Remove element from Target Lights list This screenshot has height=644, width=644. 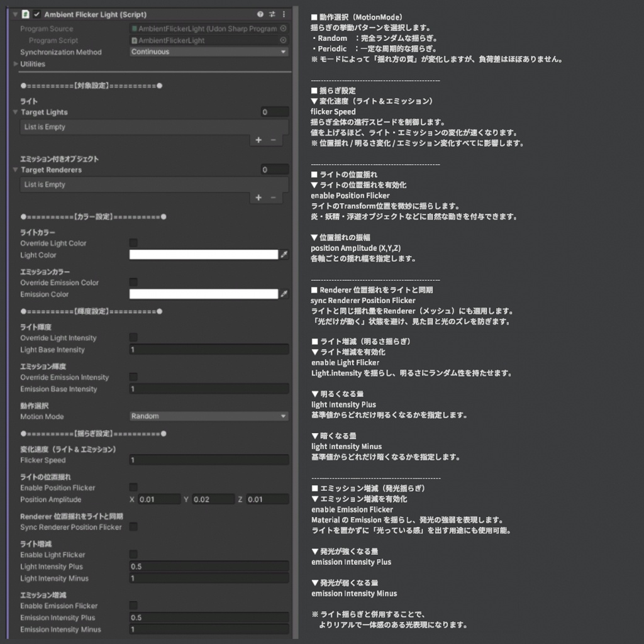(x=273, y=140)
